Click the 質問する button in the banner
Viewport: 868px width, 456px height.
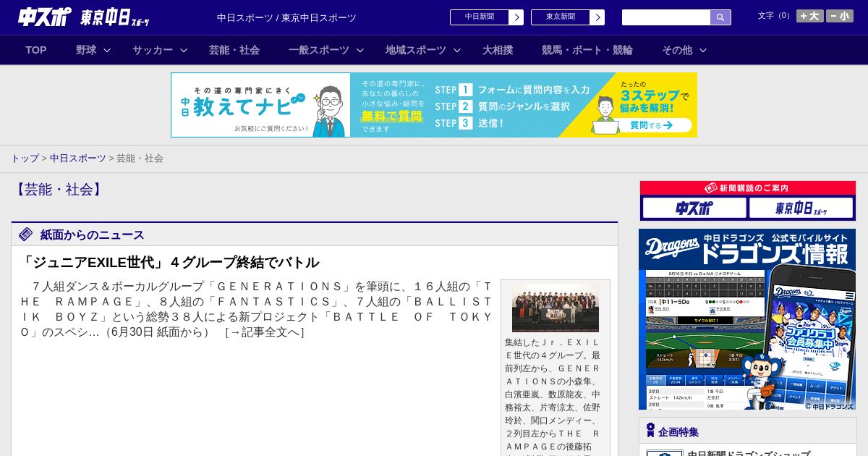pos(650,125)
